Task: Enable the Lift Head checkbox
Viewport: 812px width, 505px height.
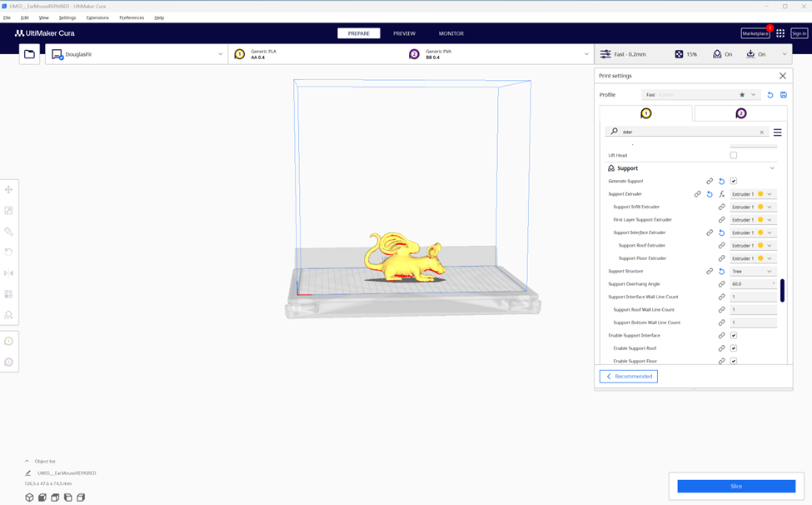Action: click(734, 155)
